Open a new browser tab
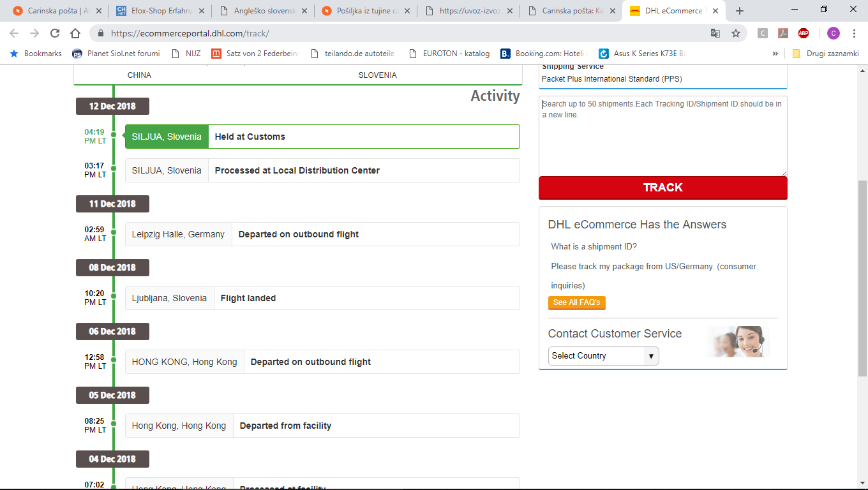Viewport: 868px width, 490px height. coord(740,11)
